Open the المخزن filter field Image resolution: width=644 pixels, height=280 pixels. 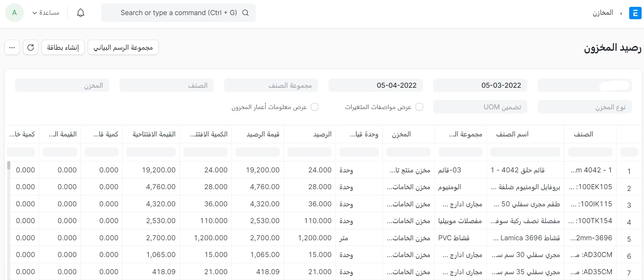pos(62,85)
